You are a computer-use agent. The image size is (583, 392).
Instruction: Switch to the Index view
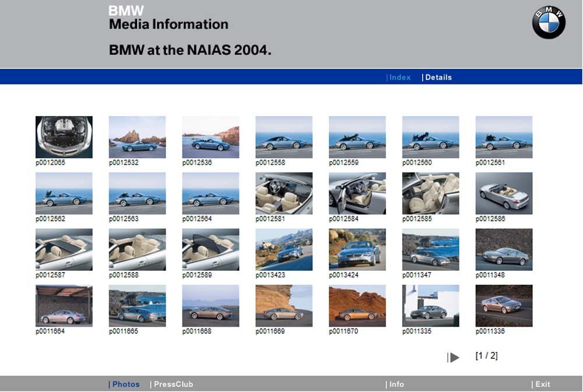pos(399,77)
